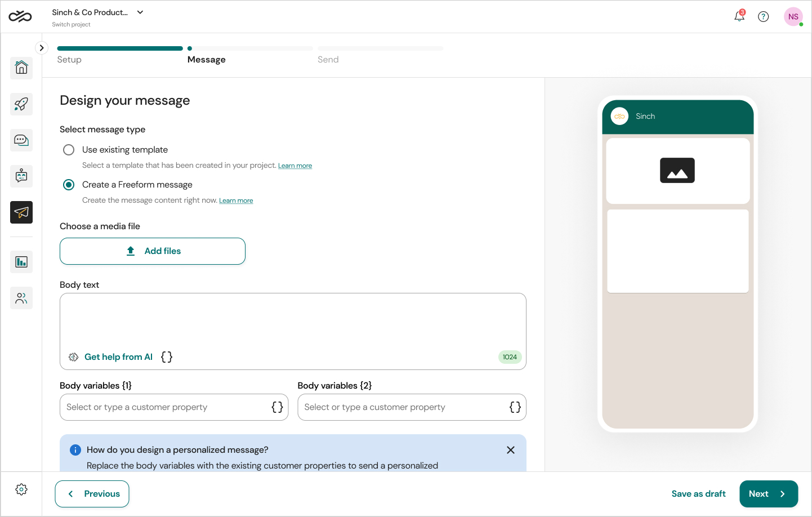812x517 pixels.
Task: Save the campaign as draft
Action: (x=698, y=493)
